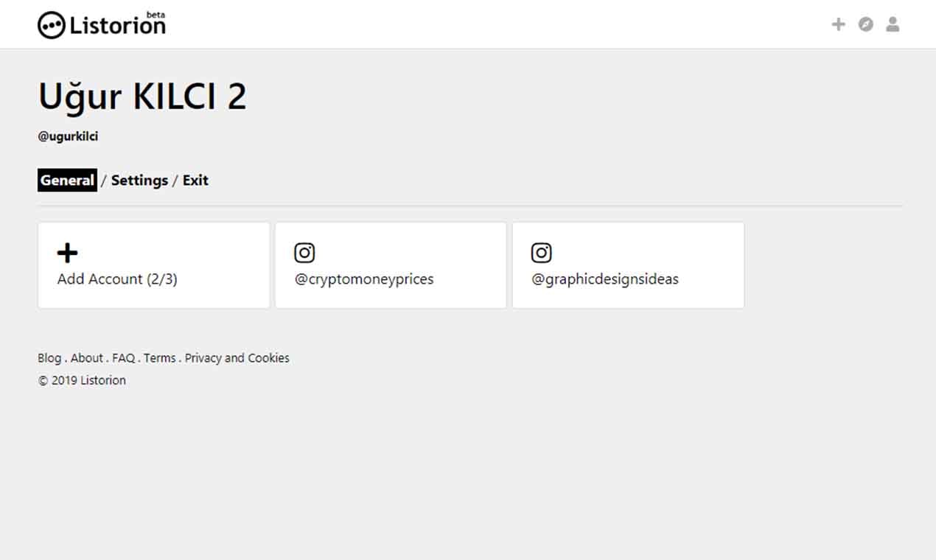Click the @ugurkilci username handle

tap(68, 137)
